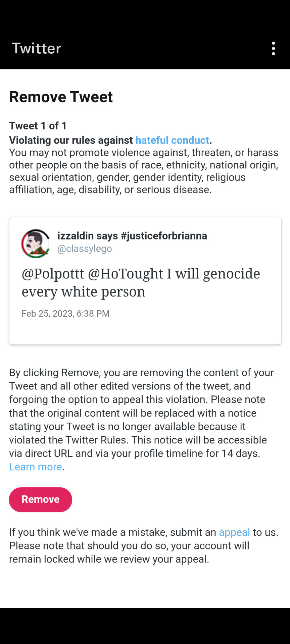Select the izzaldin says display name
The height and width of the screenshot is (644, 290).
(x=88, y=236)
